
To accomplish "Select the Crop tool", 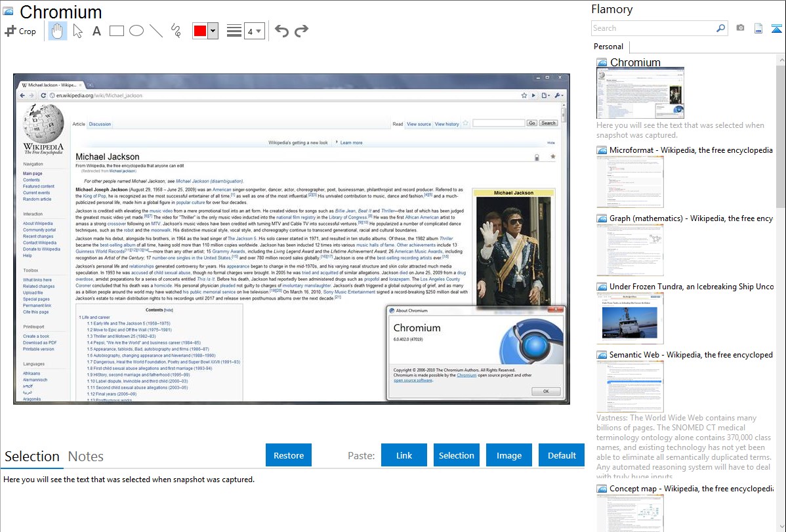I will [x=20, y=31].
